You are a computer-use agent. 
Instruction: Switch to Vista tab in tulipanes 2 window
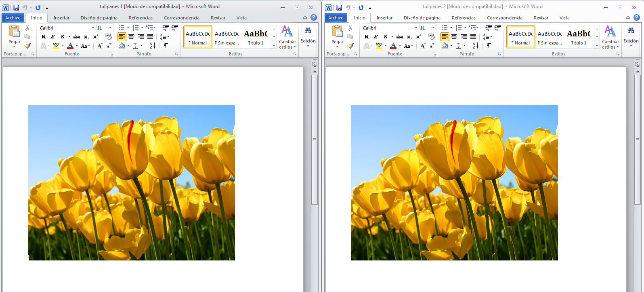564,18
